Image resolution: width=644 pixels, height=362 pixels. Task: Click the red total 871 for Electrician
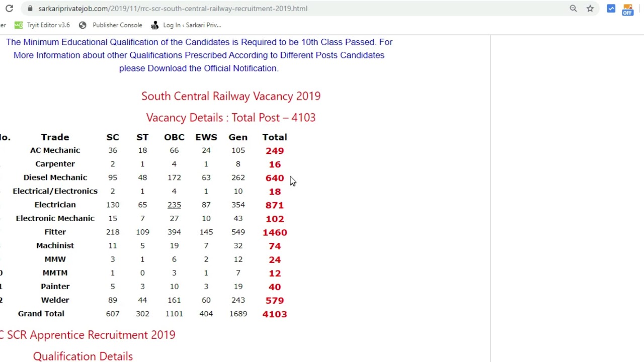[x=275, y=205]
